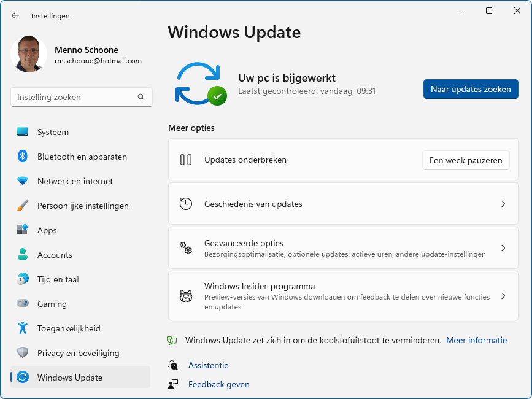This screenshot has height=399, width=532.
Task: Click Windows Insider-programma title text
Action: point(260,286)
